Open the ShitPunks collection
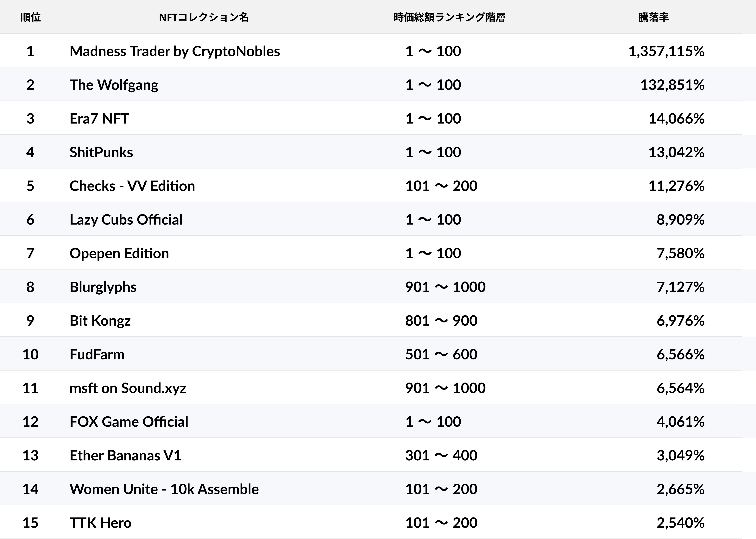The height and width of the screenshot is (539, 756). coord(101,152)
